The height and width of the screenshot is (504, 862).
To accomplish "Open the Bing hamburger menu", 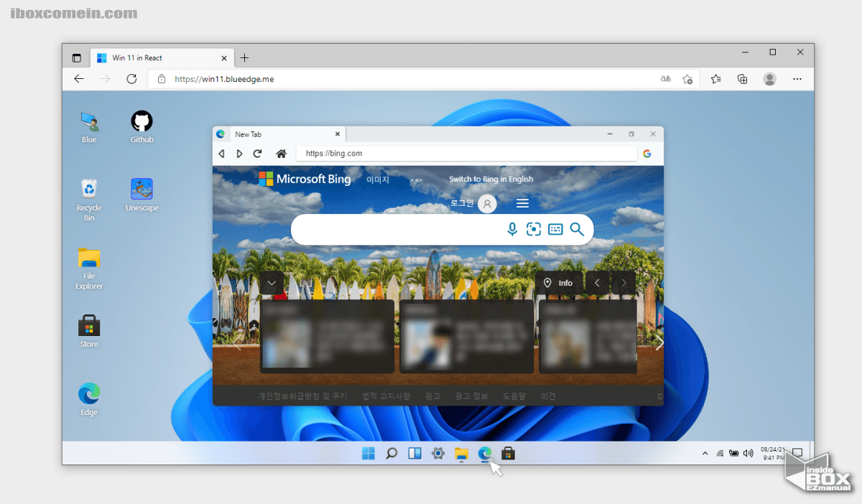I will tap(522, 203).
